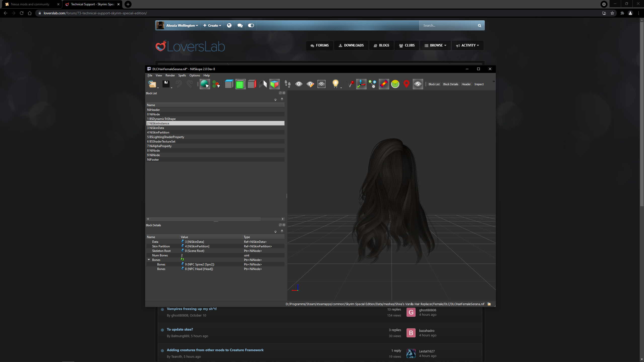
Task: Click the Inspect toolbar button
Action: click(x=479, y=84)
